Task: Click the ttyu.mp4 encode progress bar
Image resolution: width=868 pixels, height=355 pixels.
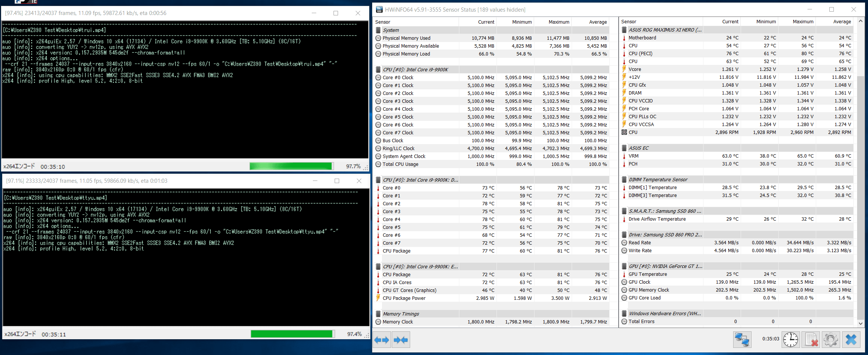Action: (293, 334)
